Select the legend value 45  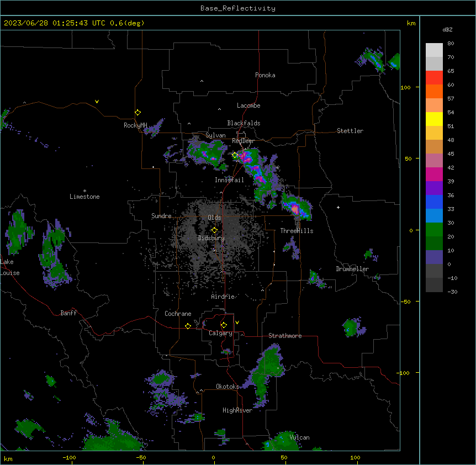[x=451, y=154]
